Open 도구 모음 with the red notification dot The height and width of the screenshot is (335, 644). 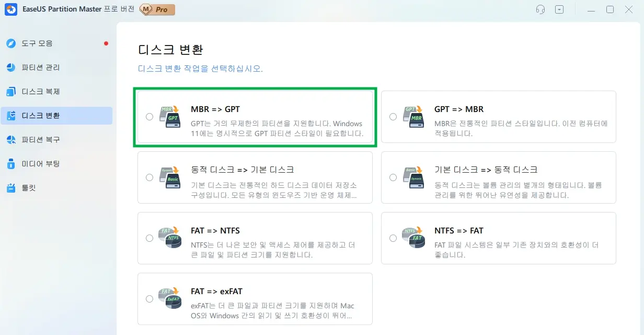(43, 43)
